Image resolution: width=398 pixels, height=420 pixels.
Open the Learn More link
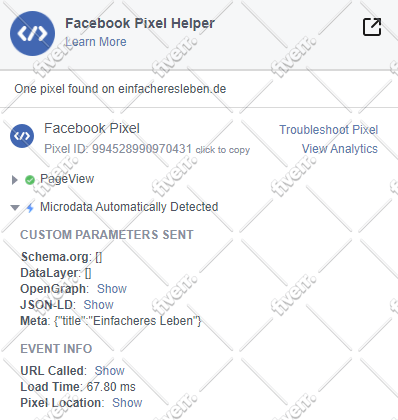[96, 42]
